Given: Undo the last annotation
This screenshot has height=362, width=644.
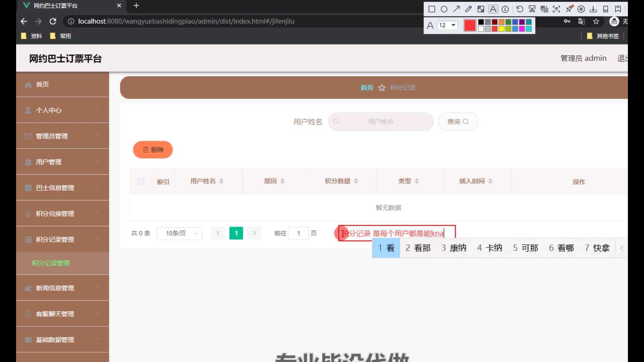Looking at the screenshot, I should coord(520,9).
